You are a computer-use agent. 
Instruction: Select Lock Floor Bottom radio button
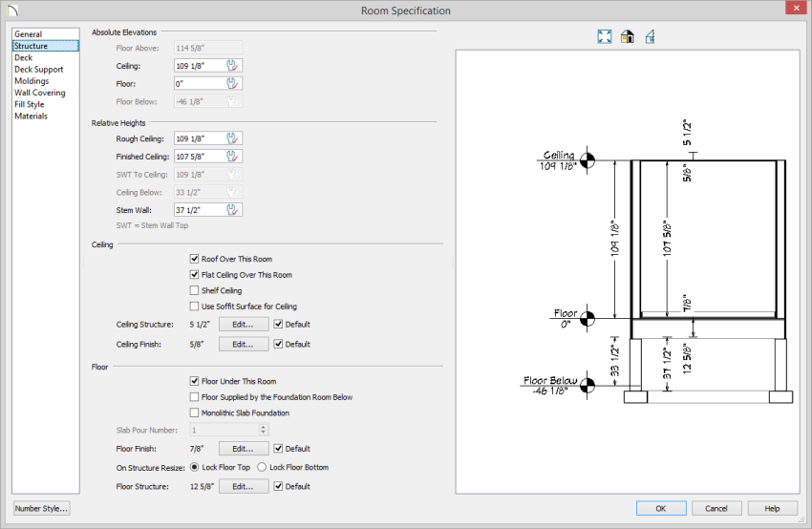(262, 467)
